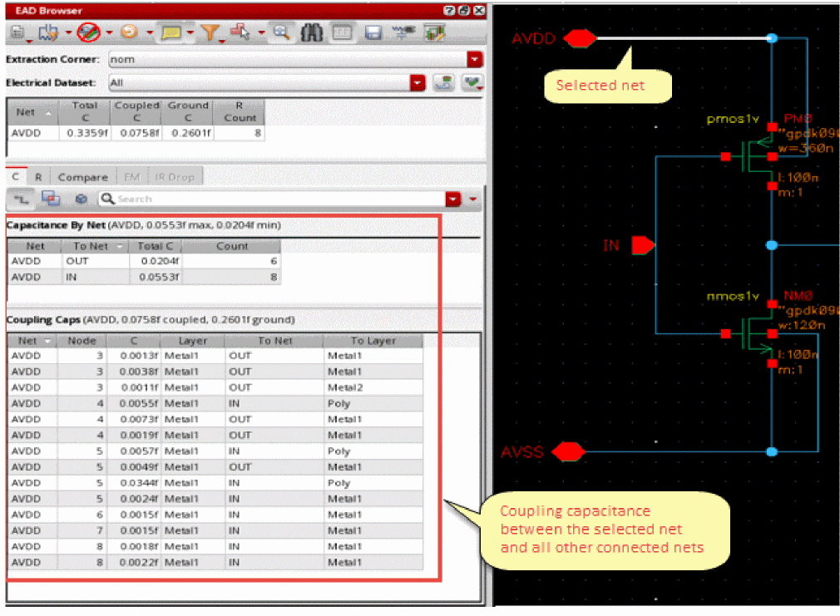Open the Extraction Corner dropdown
The image size is (840, 616).
(x=474, y=60)
